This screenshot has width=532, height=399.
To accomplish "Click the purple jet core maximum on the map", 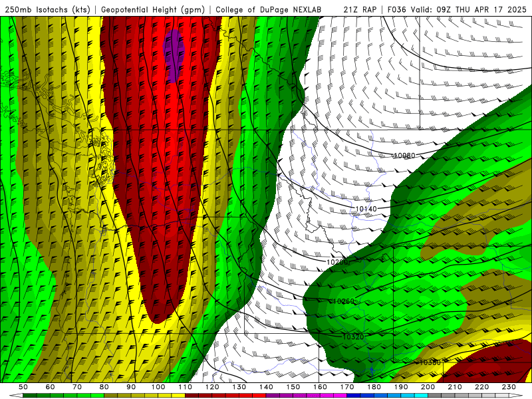I will tap(174, 56).
